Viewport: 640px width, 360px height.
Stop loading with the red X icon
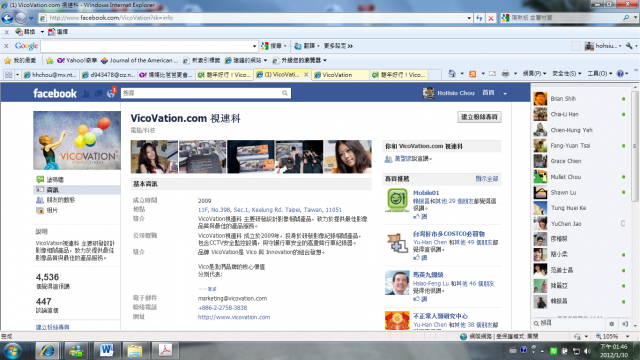[491, 18]
